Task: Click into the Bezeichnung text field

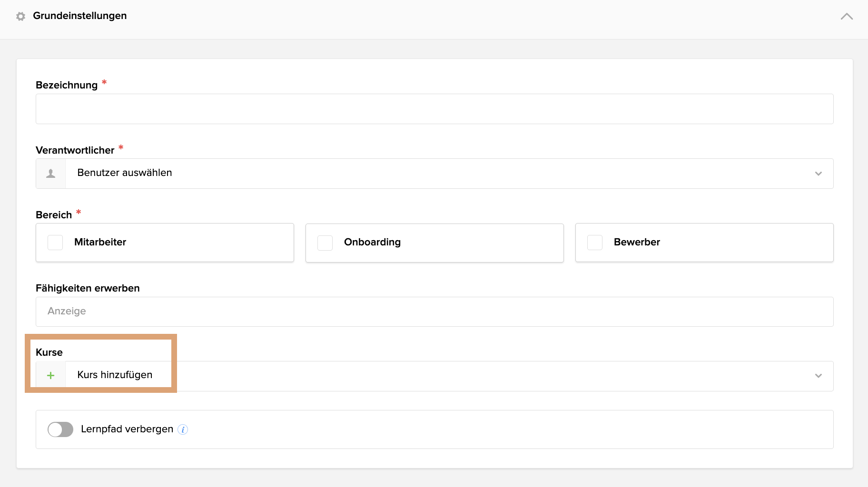Action: click(x=434, y=109)
